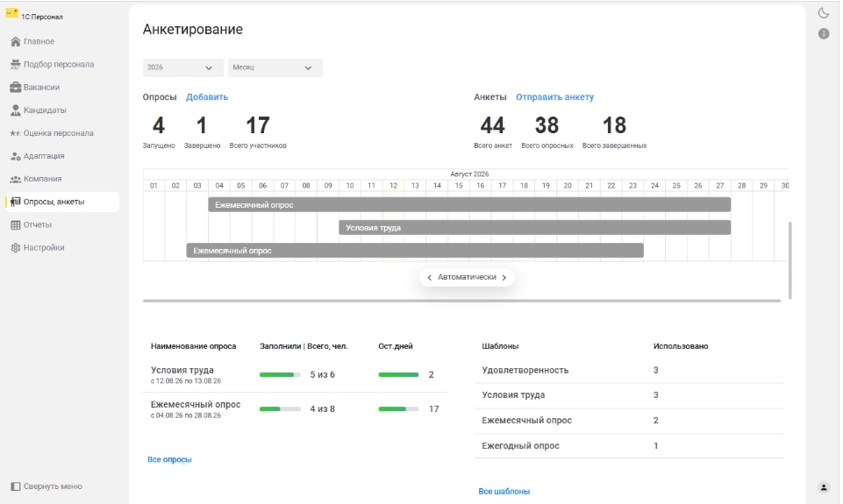Viewport: 843px width, 504px height.
Task: Click the panel icon beside Свернуть меню
Action: [16, 486]
